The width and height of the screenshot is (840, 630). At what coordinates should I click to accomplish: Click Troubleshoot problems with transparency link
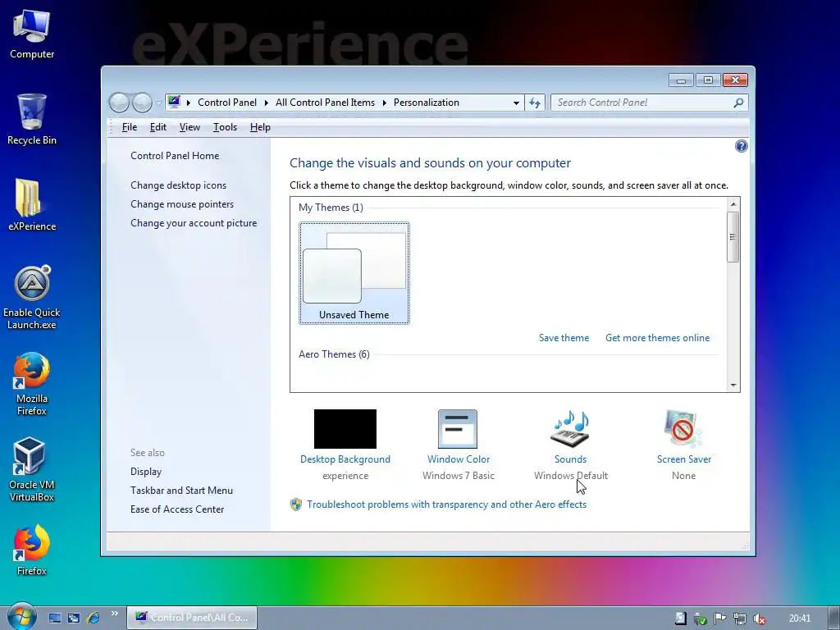[446, 504]
